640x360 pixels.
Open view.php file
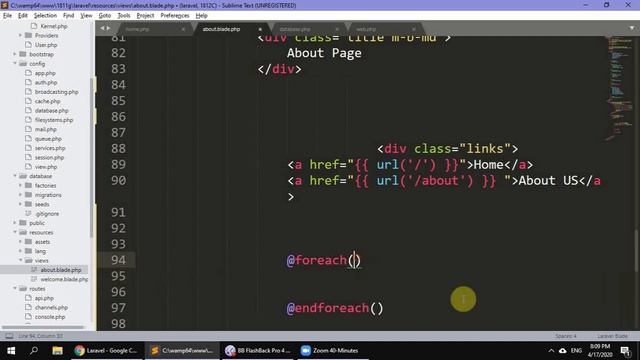(x=46, y=167)
